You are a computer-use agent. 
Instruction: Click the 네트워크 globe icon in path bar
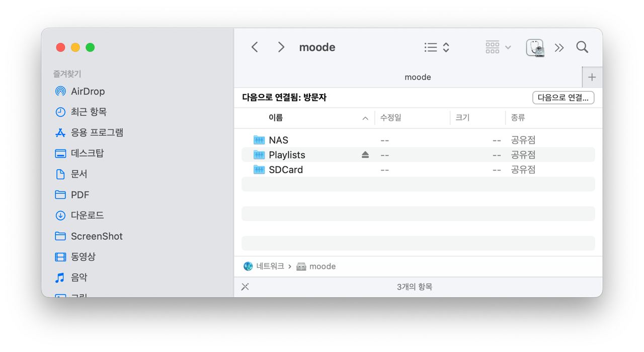coord(247,266)
